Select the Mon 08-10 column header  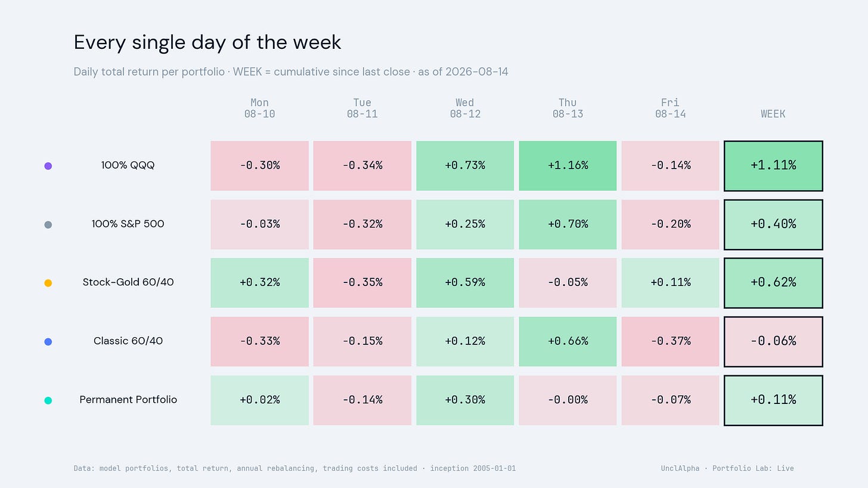point(259,108)
